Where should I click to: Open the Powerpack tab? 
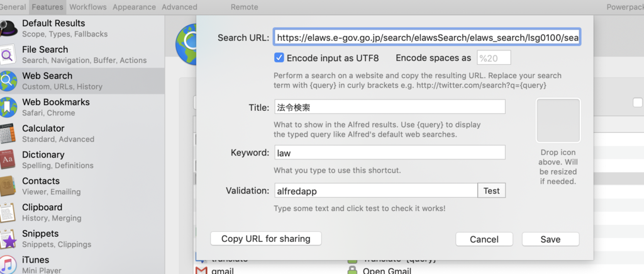tap(625, 7)
